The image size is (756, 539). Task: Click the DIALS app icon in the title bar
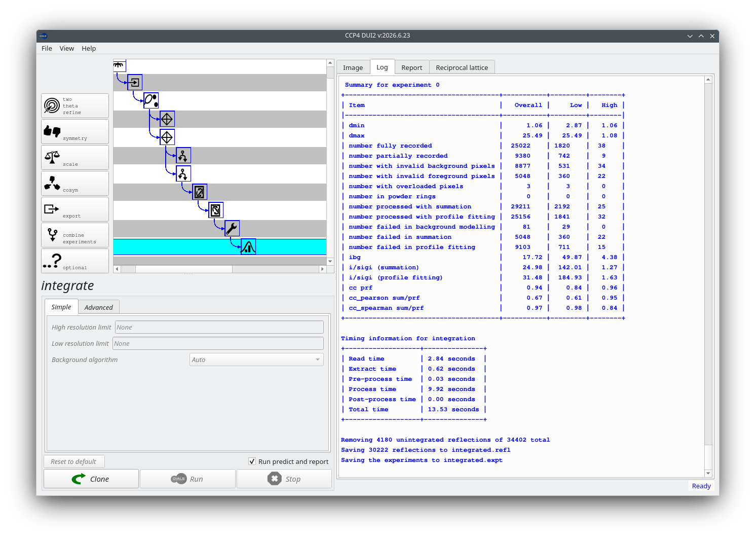coord(44,36)
